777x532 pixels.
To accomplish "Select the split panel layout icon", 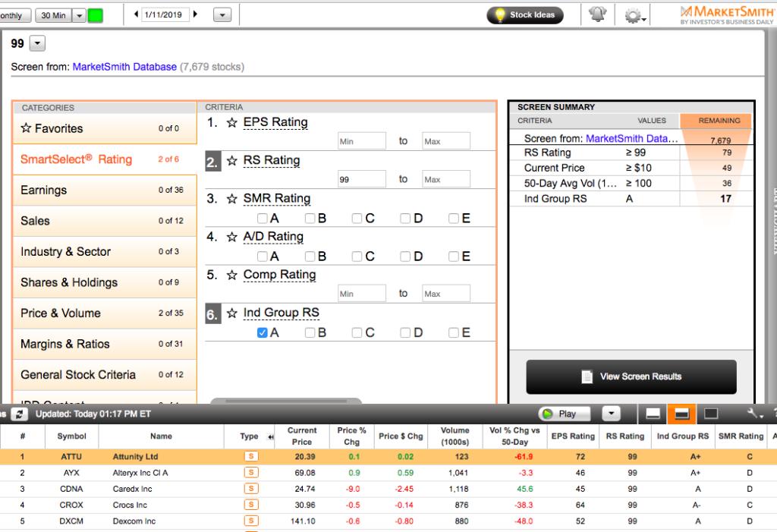I will (682, 414).
